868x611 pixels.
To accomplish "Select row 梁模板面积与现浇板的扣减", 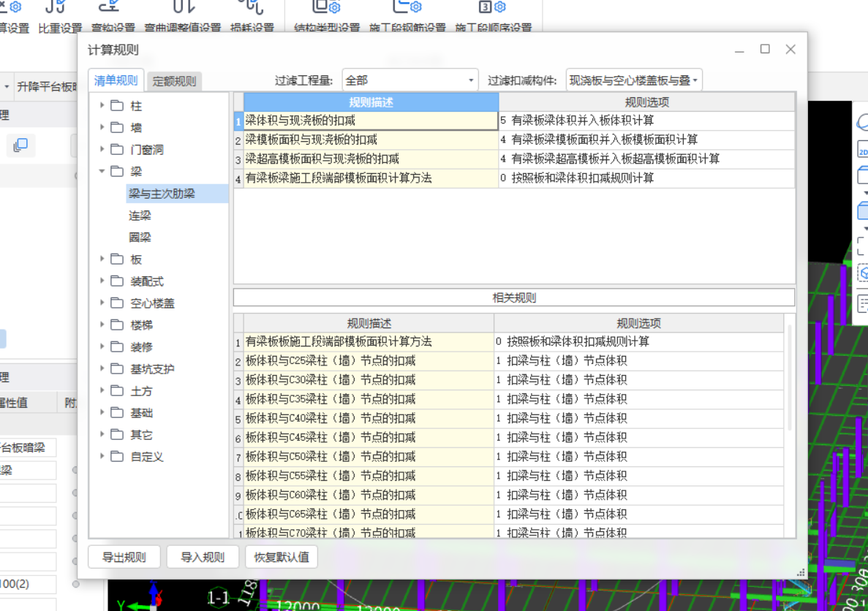I will [x=371, y=140].
